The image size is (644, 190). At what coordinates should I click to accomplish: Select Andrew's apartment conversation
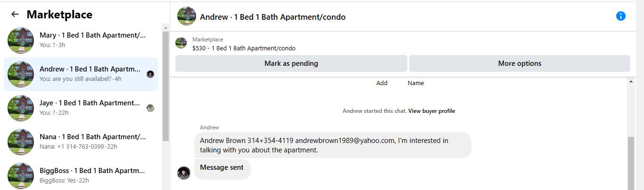(92, 74)
